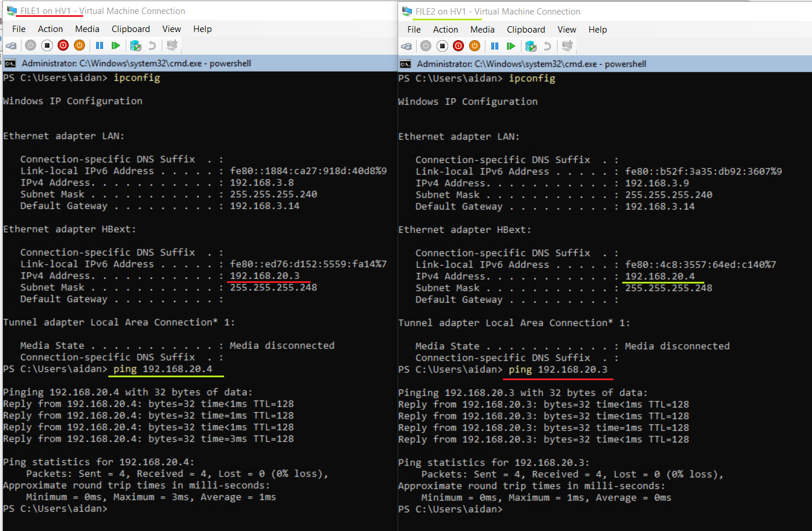Open Action menu in FILE2 window

tap(445, 29)
